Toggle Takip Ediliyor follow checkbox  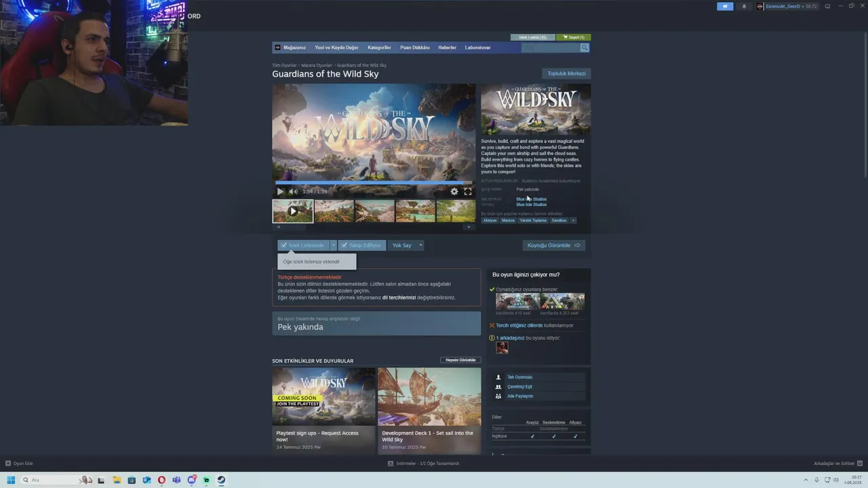[361, 245]
